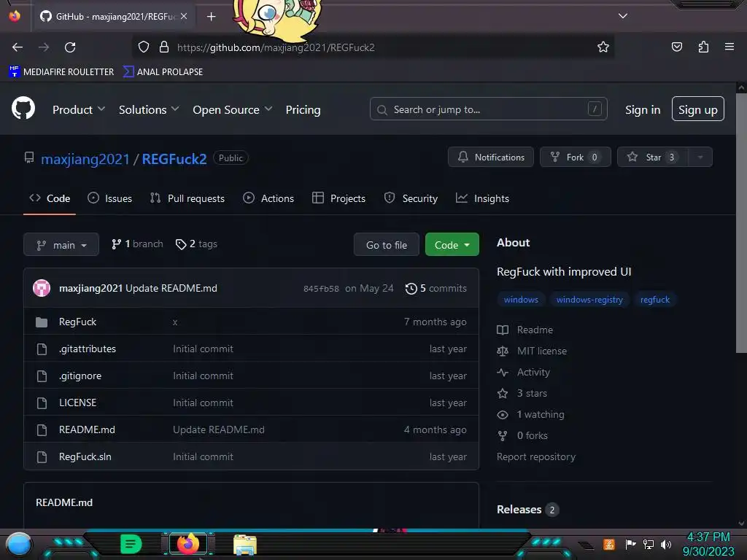Open the maxjiang2021 profile link
The height and width of the screenshot is (560, 747).
point(85,158)
